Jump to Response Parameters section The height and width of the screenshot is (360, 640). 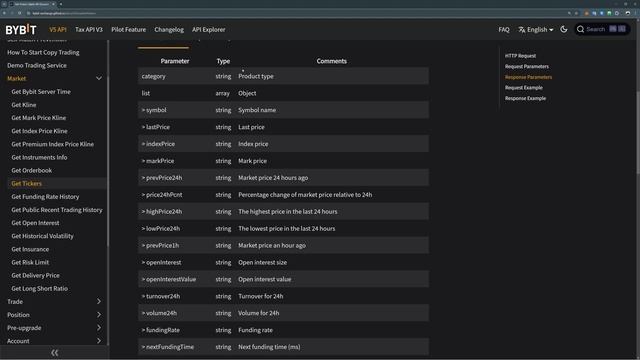coord(528,77)
